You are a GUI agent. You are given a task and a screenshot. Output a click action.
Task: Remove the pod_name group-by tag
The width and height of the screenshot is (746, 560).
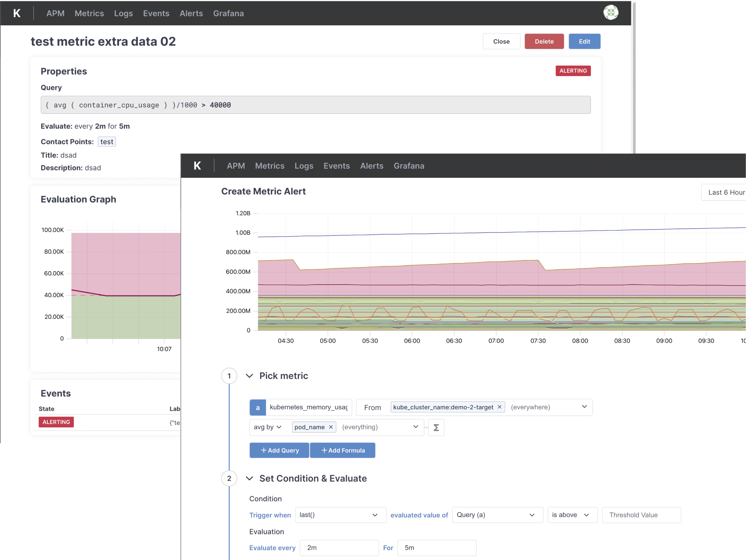click(331, 427)
